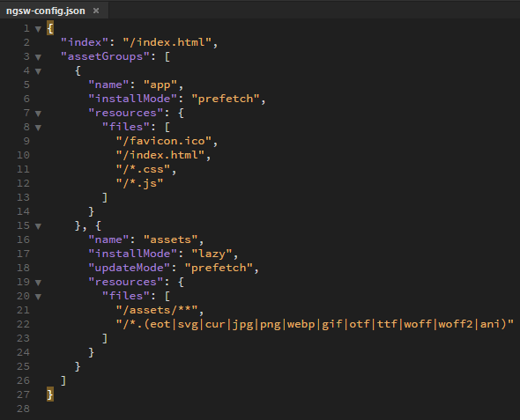Select the ngsw-config.json tab
The height and width of the screenshot is (420, 520).
point(46,11)
